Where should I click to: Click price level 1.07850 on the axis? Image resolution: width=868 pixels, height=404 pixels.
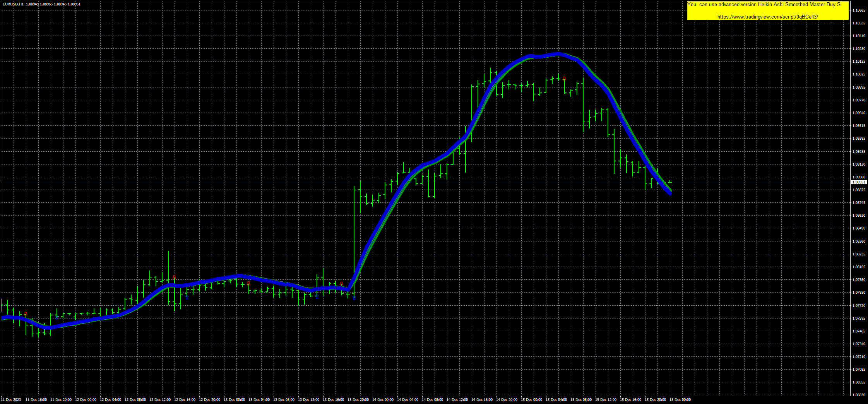[x=859, y=293]
